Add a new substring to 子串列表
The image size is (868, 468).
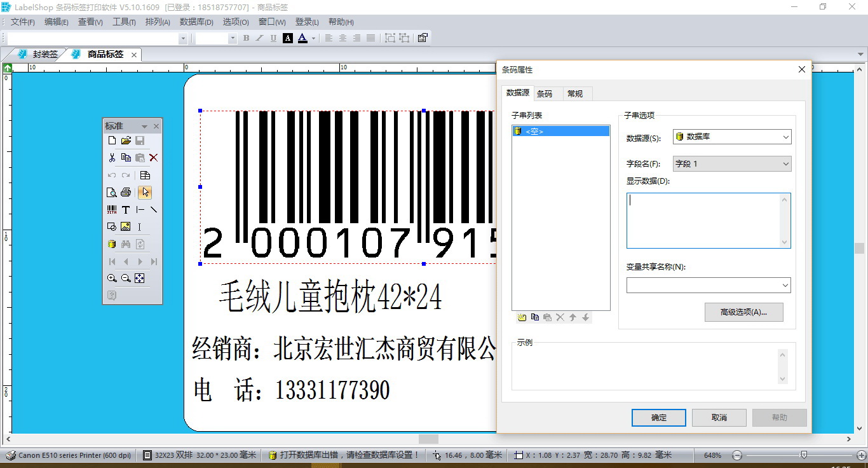[521, 317]
